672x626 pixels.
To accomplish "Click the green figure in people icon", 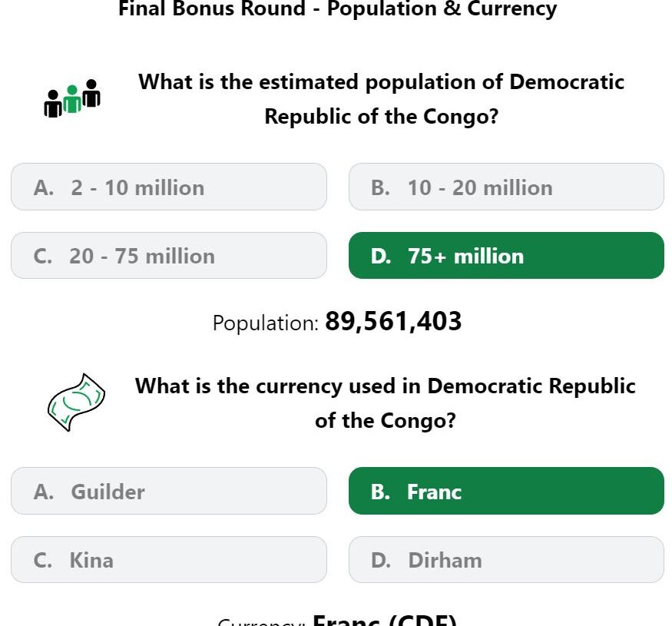I will [72, 99].
